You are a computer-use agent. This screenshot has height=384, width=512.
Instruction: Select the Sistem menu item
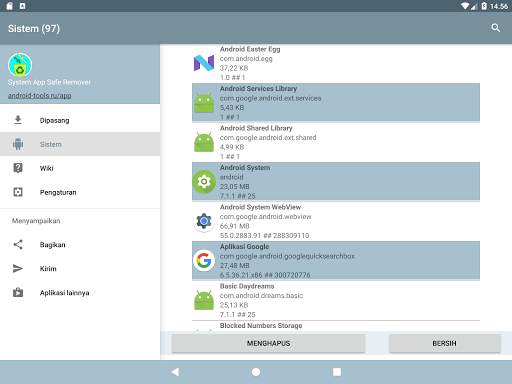(x=80, y=144)
